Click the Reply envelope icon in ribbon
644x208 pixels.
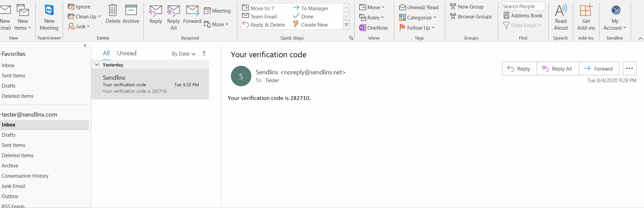(x=156, y=11)
